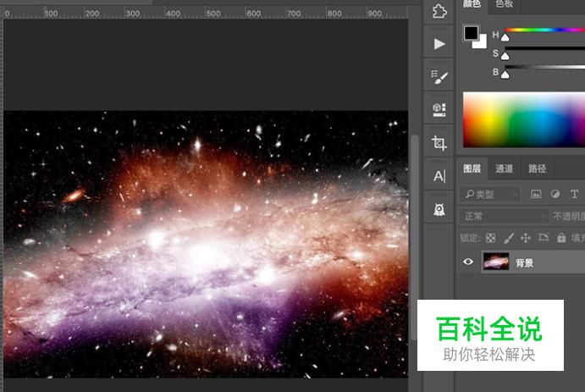Viewport: 585px width, 392px height.
Task: Toggle lock position move icon
Action: click(x=526, y=238)
